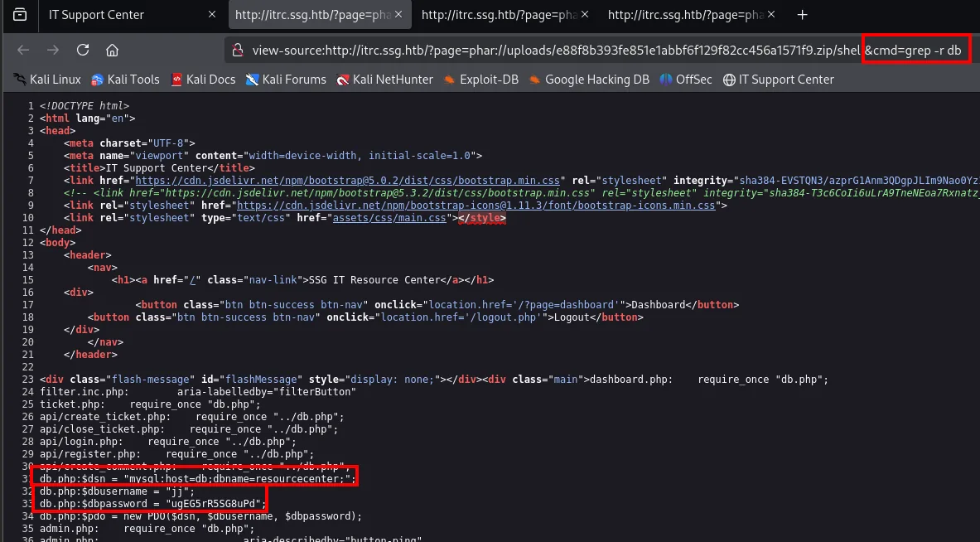Click the $dbusername = "jj" line
Screen dimensions: 980x542
coord(118,491)
